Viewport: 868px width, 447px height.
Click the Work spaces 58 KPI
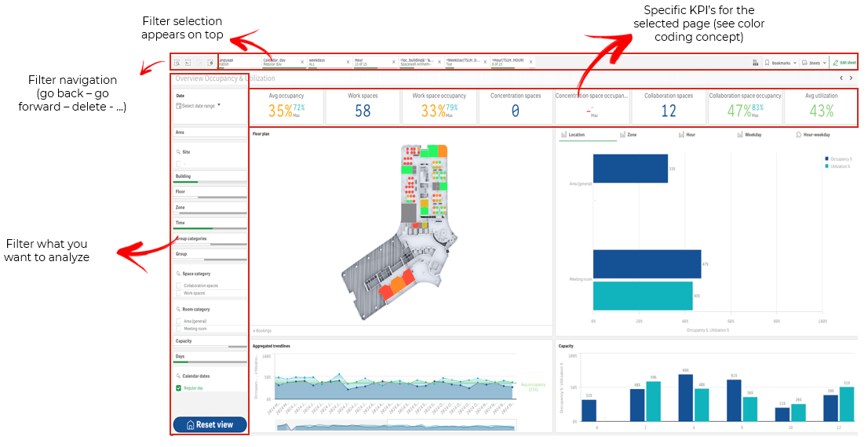click(363, 106)
